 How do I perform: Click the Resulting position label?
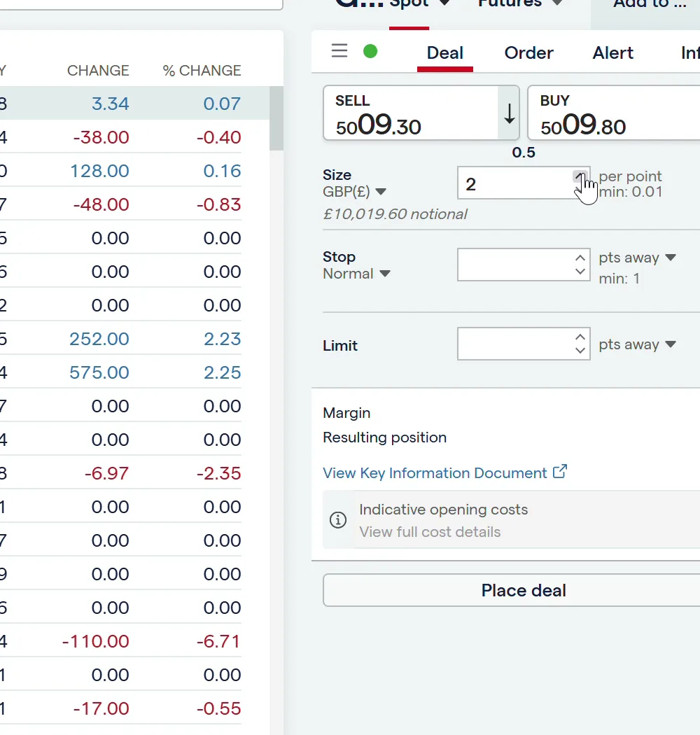pyautogui.click(x=384, y=437)
